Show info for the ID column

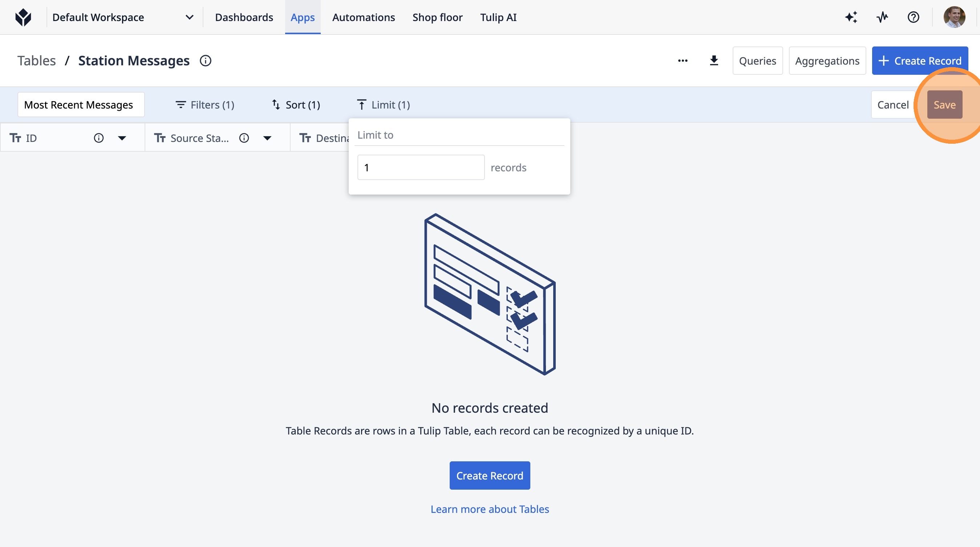tap(98, 138)
